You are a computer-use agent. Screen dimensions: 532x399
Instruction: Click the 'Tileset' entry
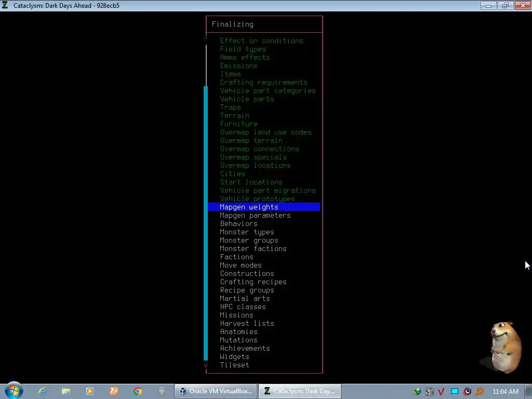click(234, 365)
